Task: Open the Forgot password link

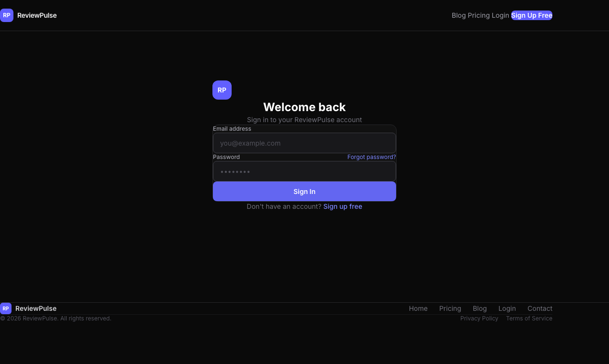Action: pyautogui.click(x=371, y=157)
